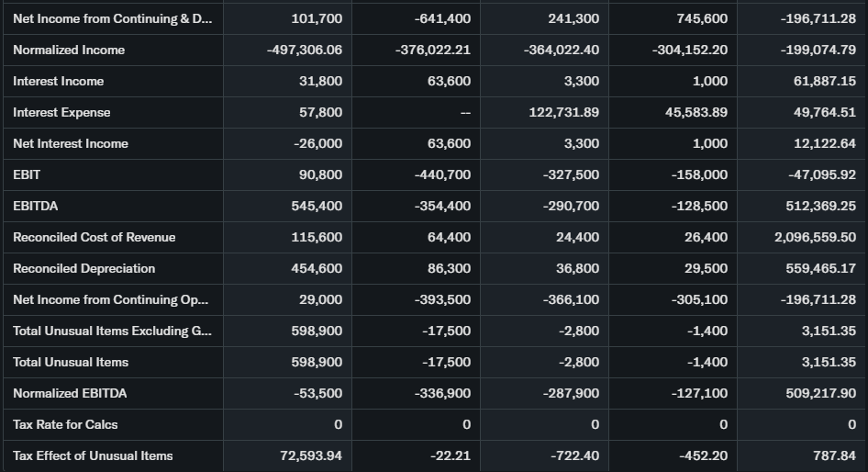
Task: Select the EBITDA row label
Action: pyautogui.click(x=36, y=206)
